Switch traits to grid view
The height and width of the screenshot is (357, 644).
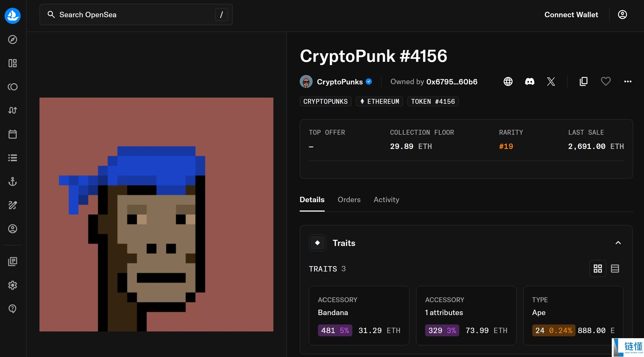pos(598,269)
